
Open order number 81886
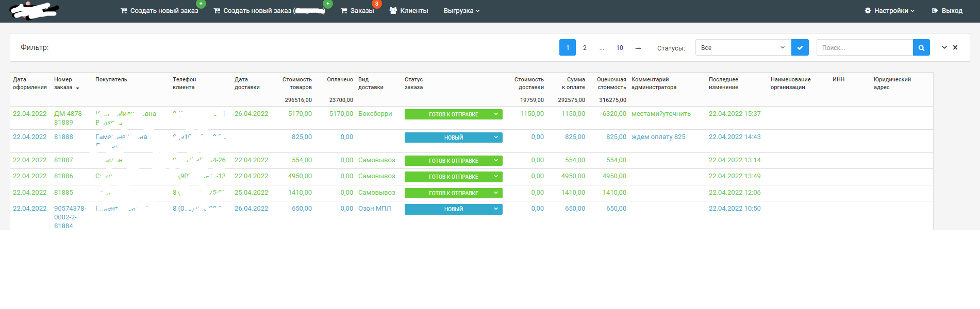[x=63, y=176]
